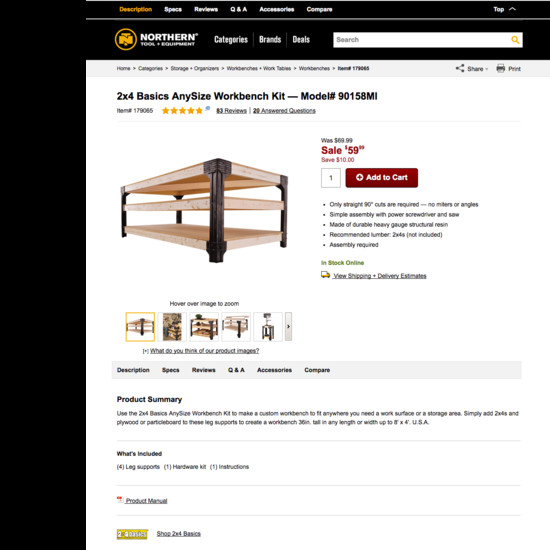550x550 pixels.
Task: Click the 2x4 Basics brand logo
Action: click(x=132, y=534)
